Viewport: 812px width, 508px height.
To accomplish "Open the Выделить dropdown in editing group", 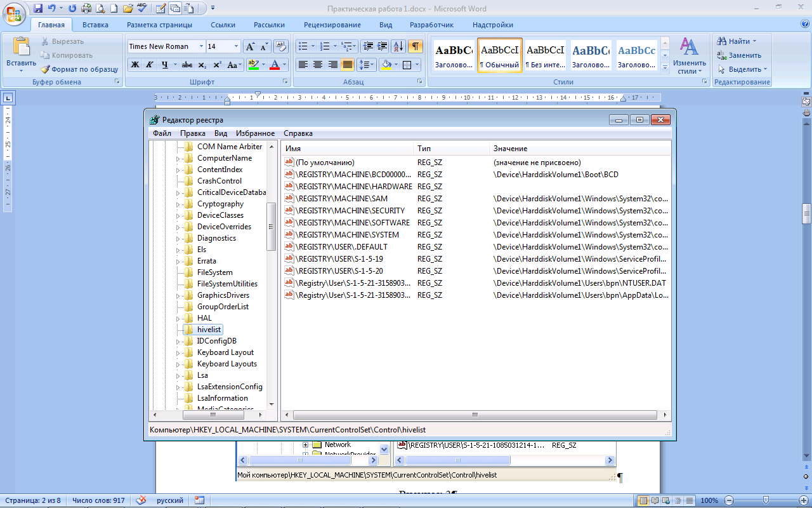I will 742,69.
